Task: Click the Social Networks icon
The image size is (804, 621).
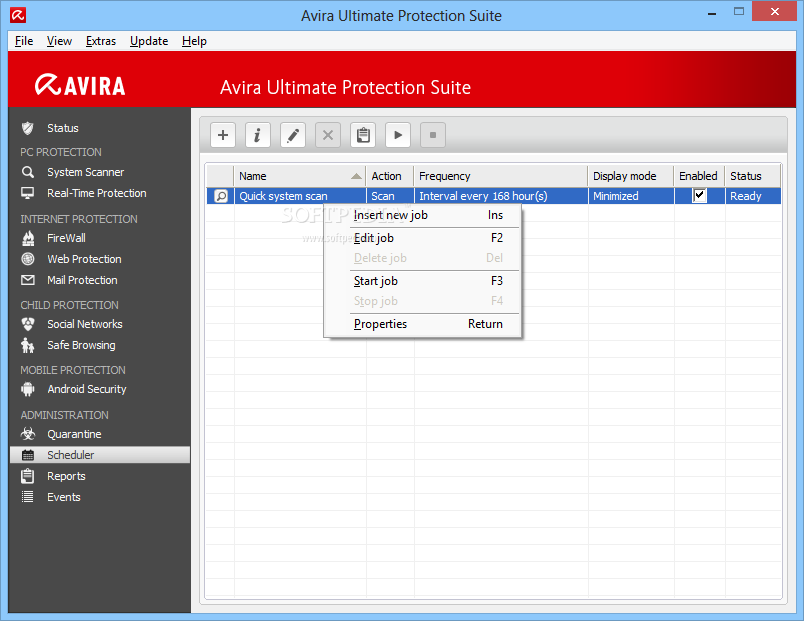Action: [x=28, y=324]
